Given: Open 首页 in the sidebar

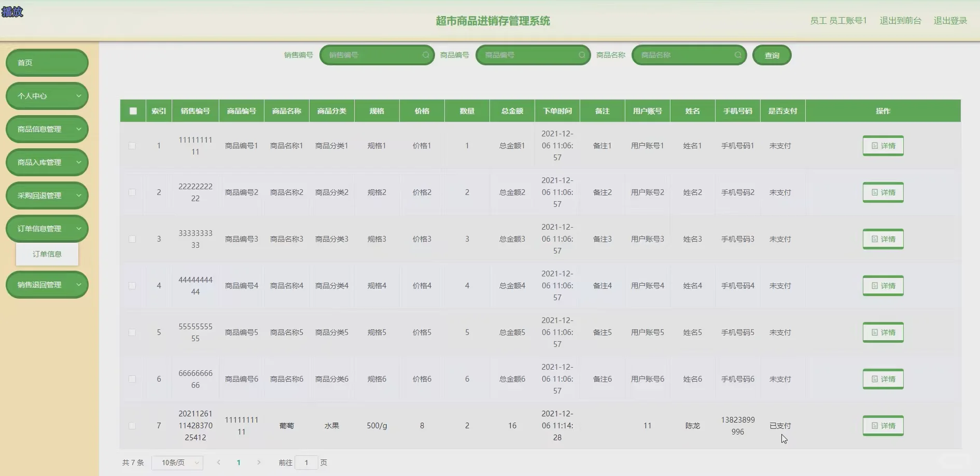Looking at the screenshot, I should pos(47,63).
